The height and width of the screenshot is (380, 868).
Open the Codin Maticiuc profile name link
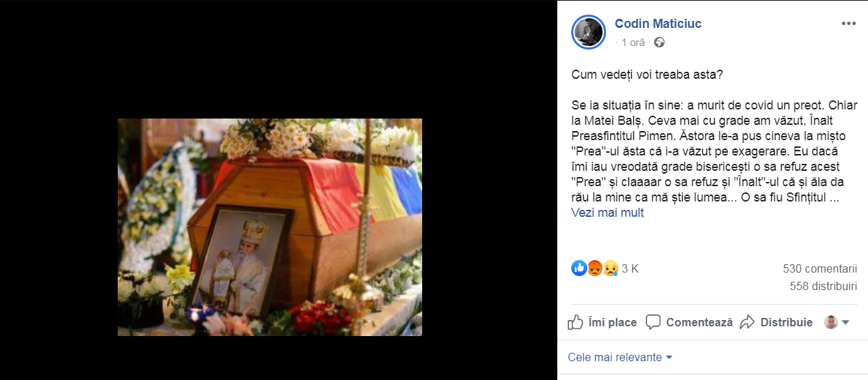658,24
